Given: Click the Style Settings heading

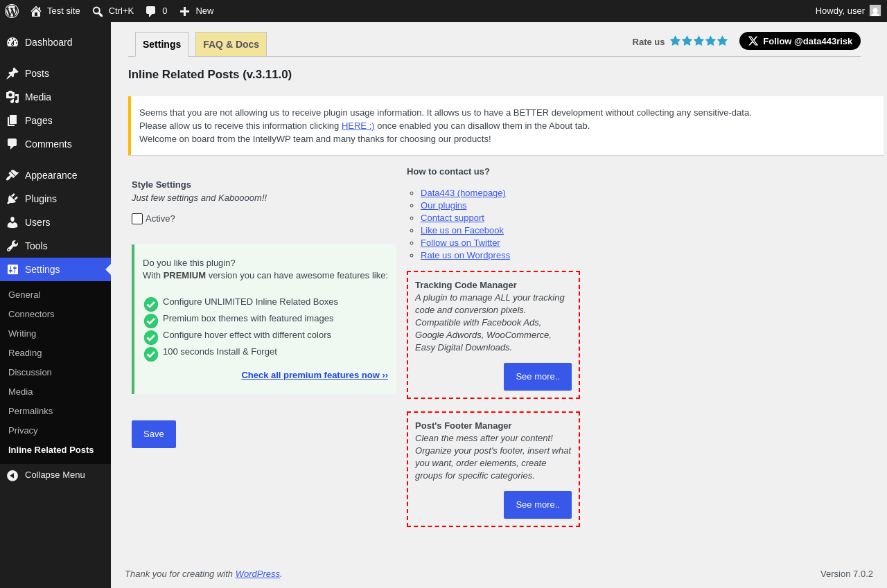Looking at the screenshot, I should (x=161, y=185).
